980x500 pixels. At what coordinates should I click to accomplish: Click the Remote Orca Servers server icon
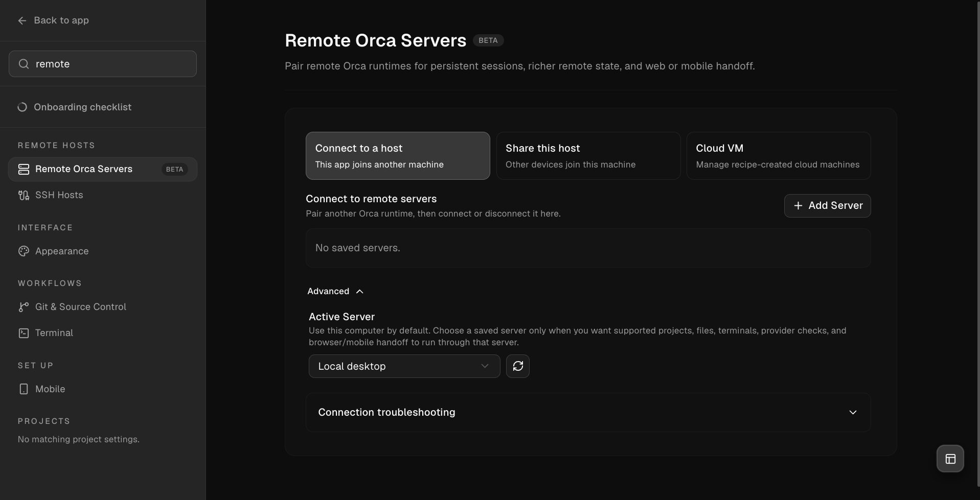pyautogui.click(x=24, y=169)
